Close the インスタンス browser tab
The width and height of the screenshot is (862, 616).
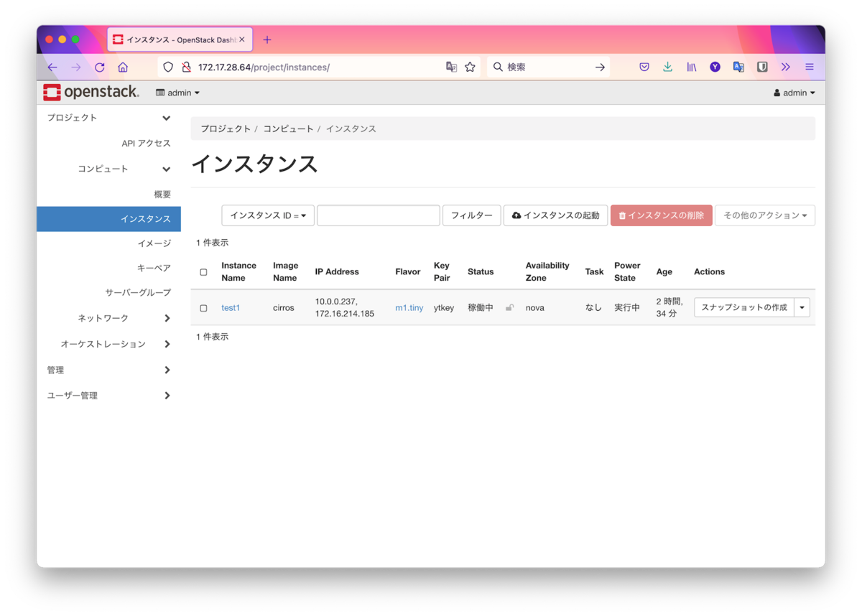[x=242, y=39]
